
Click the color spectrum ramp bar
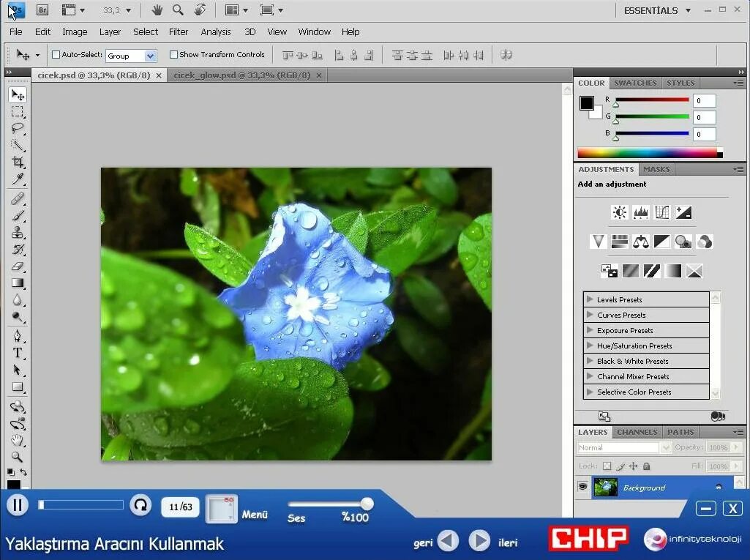(650, 153)
